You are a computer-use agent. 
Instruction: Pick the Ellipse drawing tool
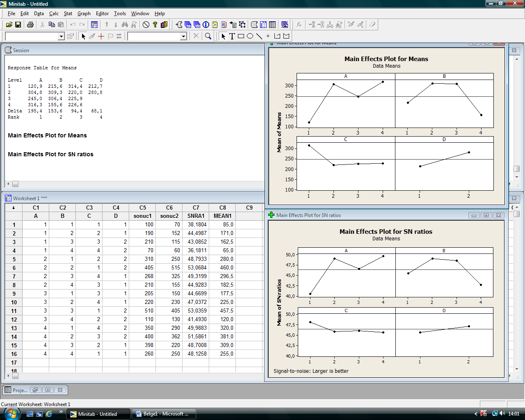click(250, 36)
